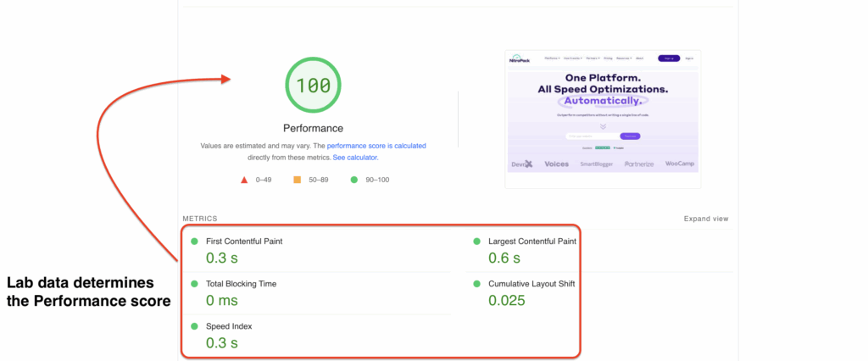Open the NitroPack page screenshot thumbnail
868x361 pixels.
pos(603,119)
